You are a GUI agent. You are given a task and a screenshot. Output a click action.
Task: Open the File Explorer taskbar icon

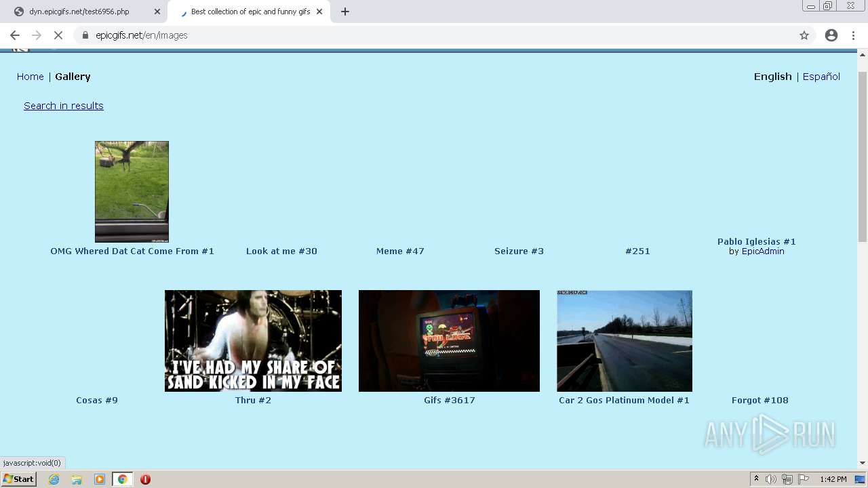tap(77, 479)
